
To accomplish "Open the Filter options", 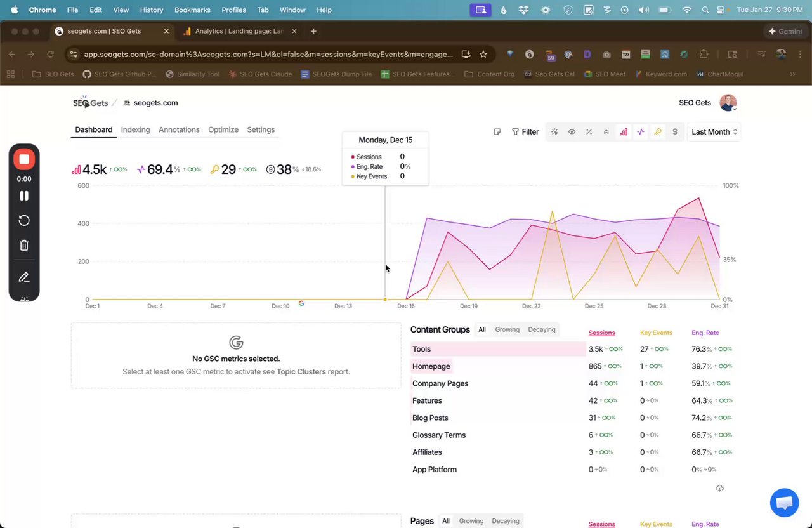I will 525,132.
